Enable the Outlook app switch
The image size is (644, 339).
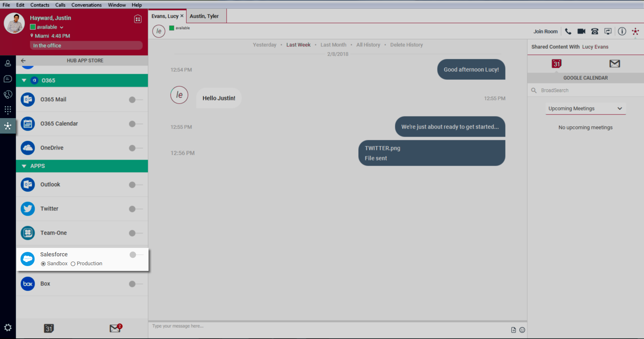tap(136, 185)
